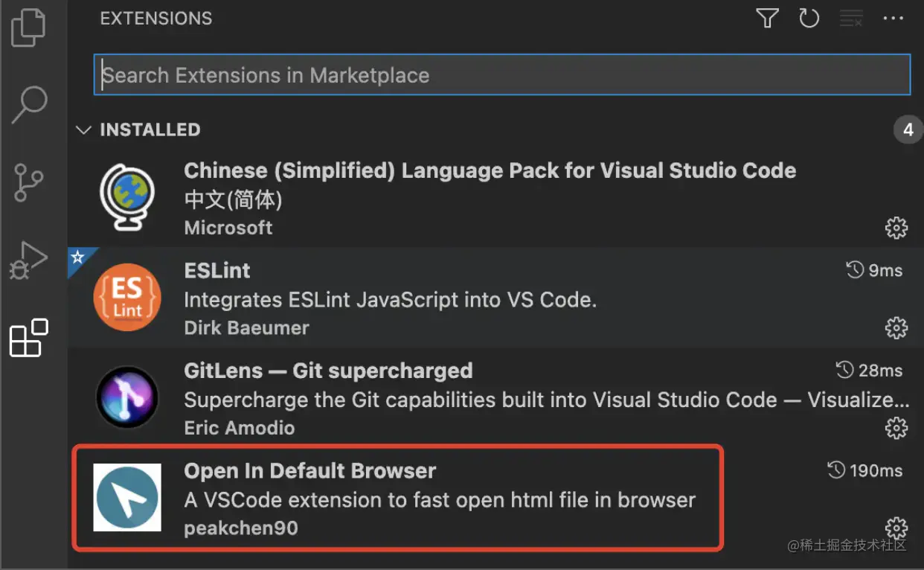Select the Extensions view icon
This screenshot has width=924, height=570.
point(28,338)
